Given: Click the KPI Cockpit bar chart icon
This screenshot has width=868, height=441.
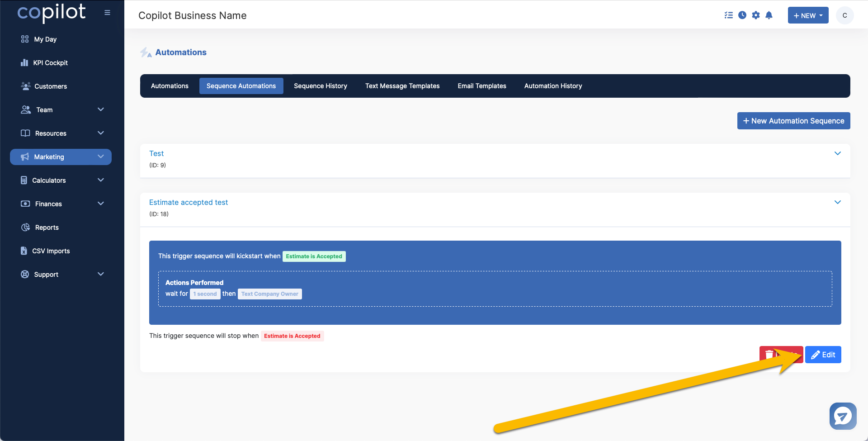Looking at the screenshot, I should click(x=24, y=62).
